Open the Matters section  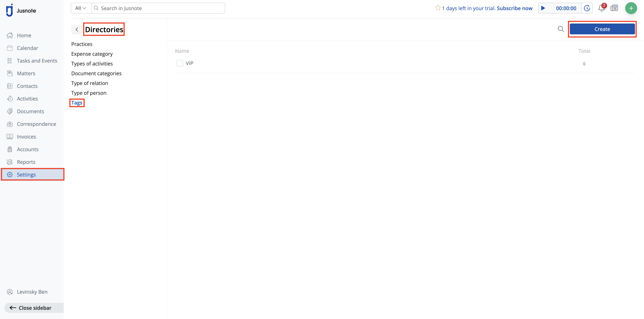click(x=26, y=73)
